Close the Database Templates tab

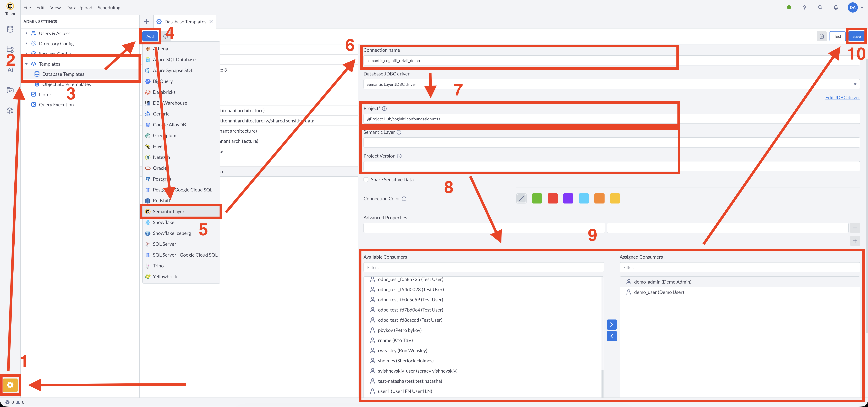211,22
